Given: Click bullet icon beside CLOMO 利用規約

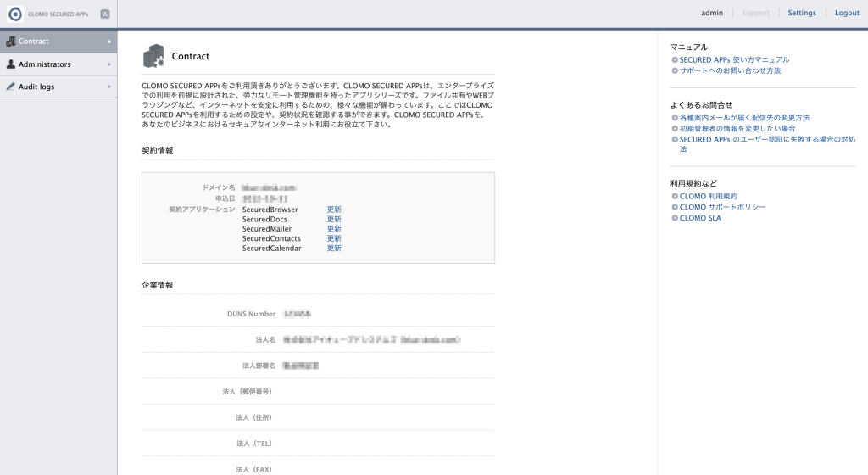Looking at the screenshot, I should (x=675, y=196).
